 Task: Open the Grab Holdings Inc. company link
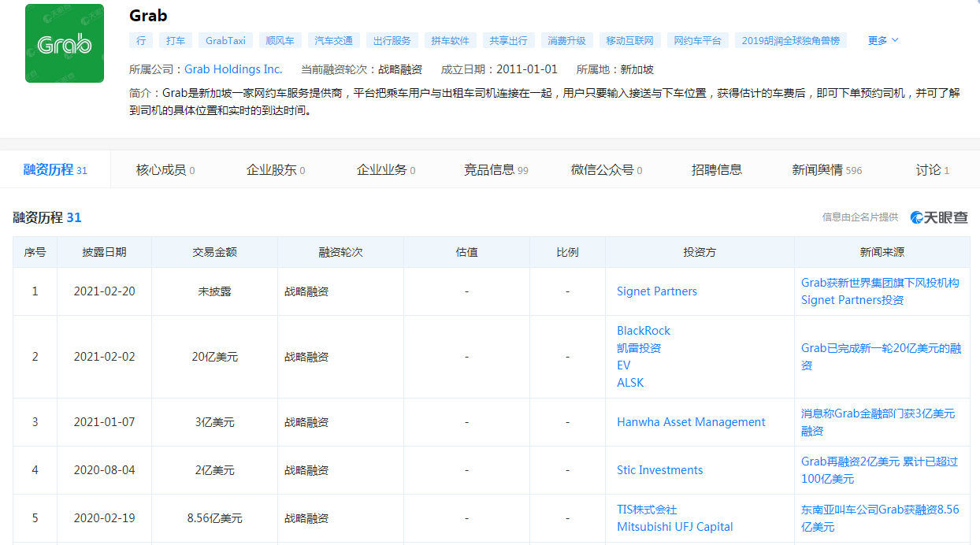[233, 69]
